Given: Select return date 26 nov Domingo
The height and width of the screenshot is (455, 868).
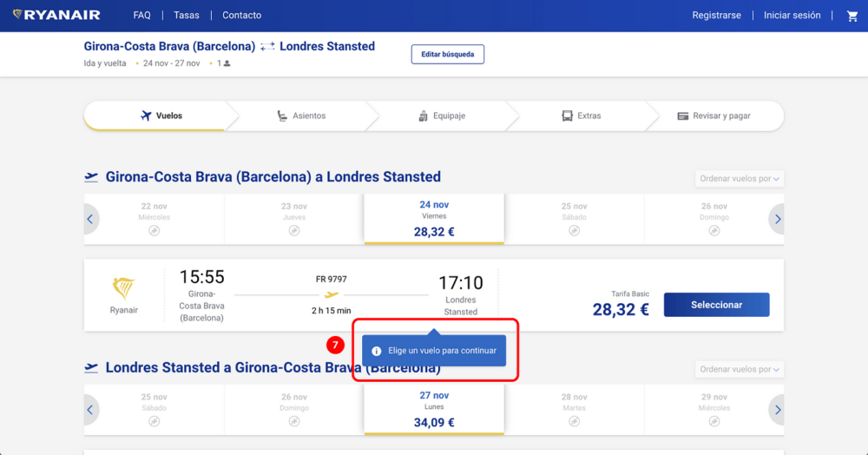Looking at the screenshot, I should 294,410.
